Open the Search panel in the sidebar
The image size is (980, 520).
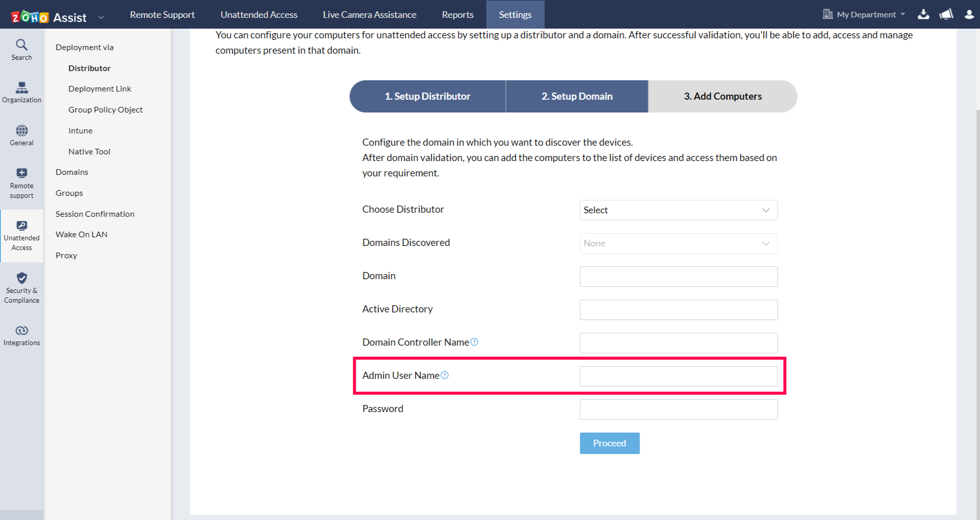coord(21,50)
